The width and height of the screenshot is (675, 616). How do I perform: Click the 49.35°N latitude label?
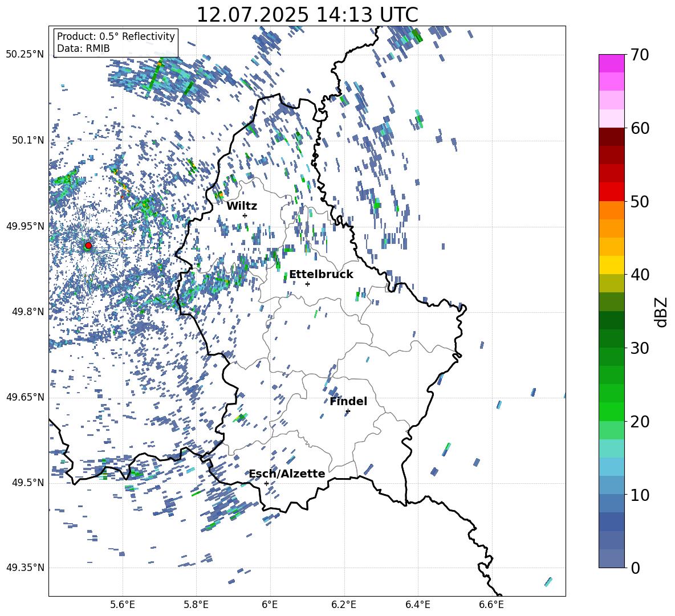coord(25,568)
